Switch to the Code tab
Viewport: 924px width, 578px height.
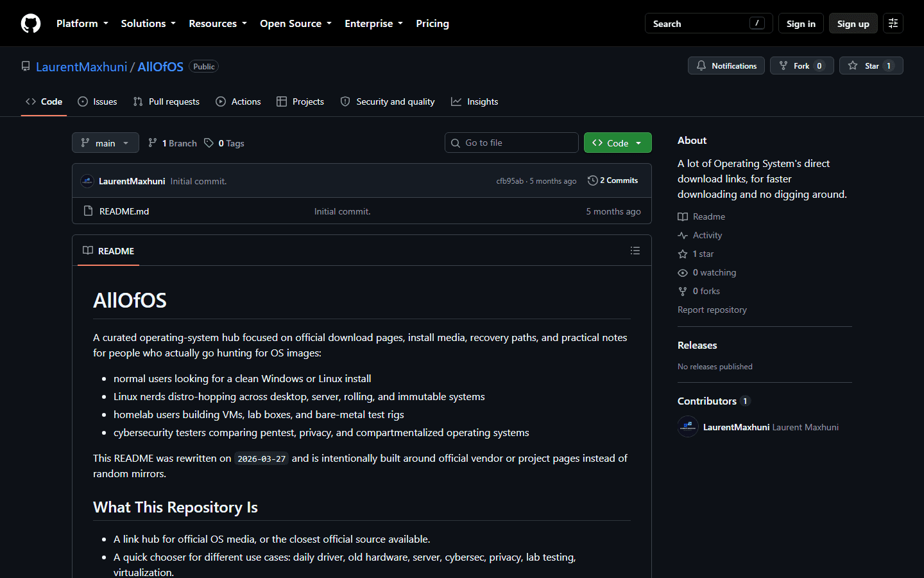(44, 101)
